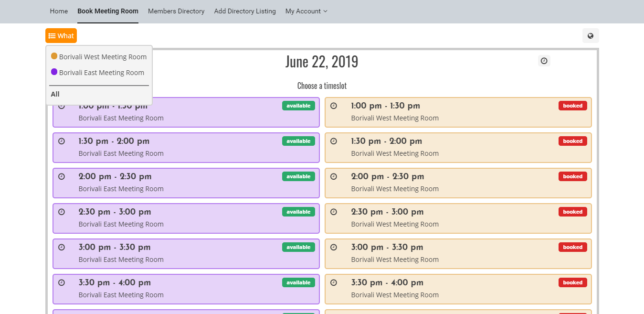
Task: Click the clock icon beside the date heading
Action: coord(544,61)
